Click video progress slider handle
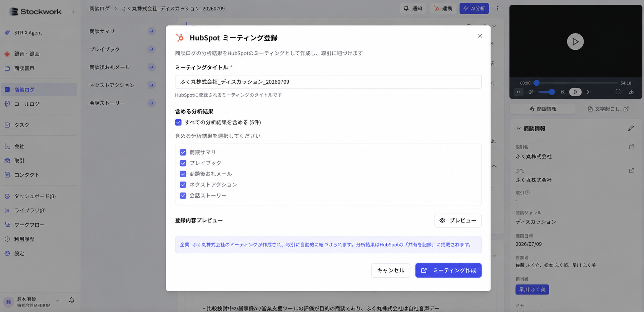Viewport: 644px width, 312px height. [536, 83]
